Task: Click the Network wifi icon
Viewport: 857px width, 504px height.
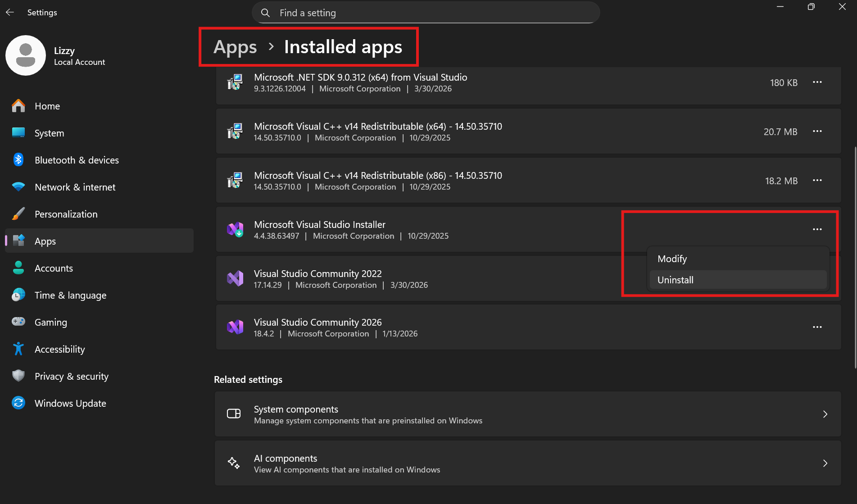Action: pos(18,187)
